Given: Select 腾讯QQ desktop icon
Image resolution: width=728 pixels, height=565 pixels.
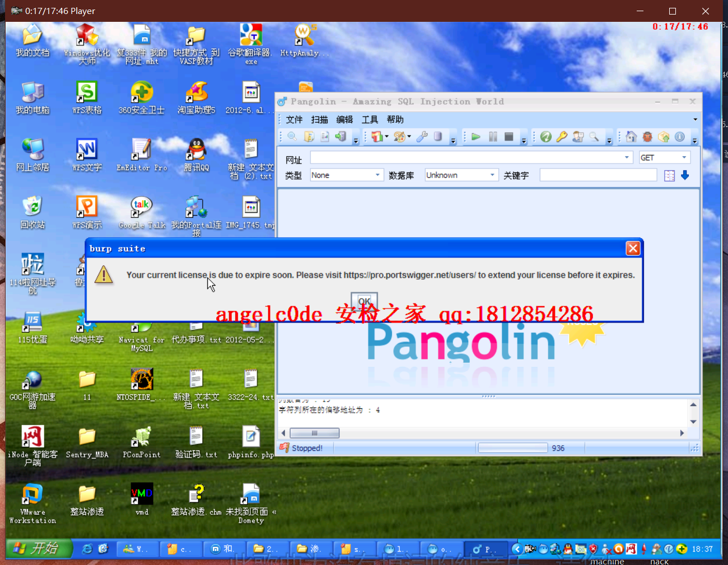Looking at the screenshot, I should [197, 155].
